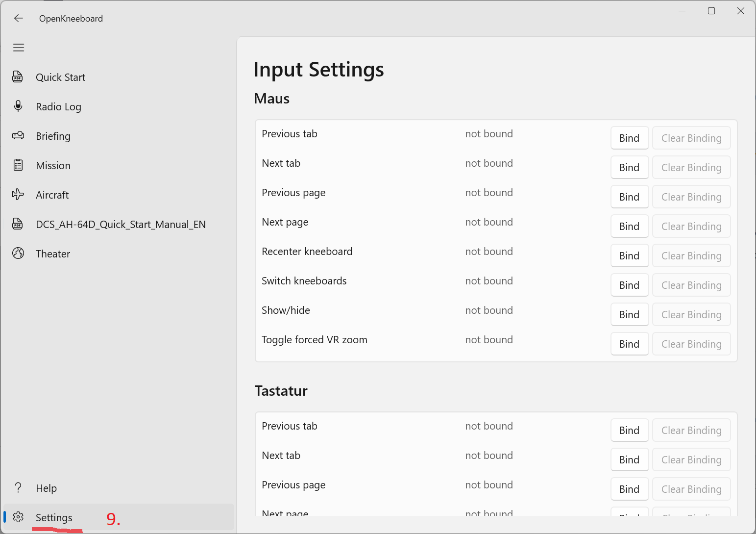Click Maus Switch kneeboards label
The width and height of the screenshot is (756, 534).
click(304, 281)
